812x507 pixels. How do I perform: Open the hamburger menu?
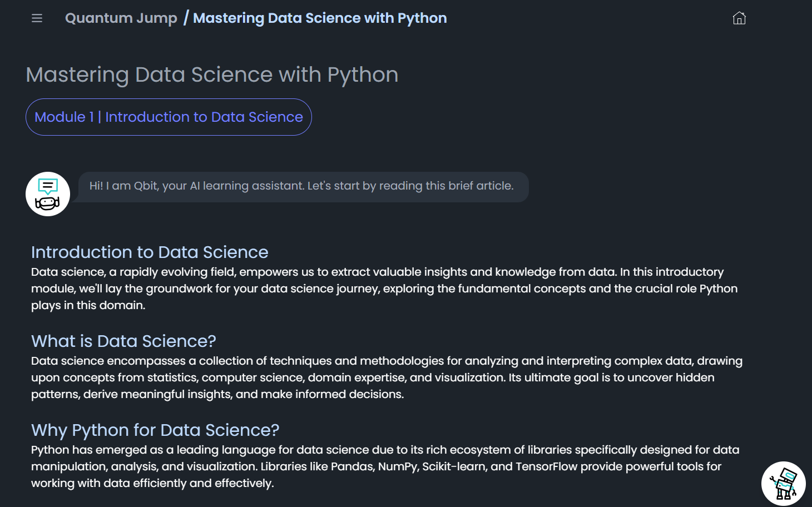coord(37,18)
